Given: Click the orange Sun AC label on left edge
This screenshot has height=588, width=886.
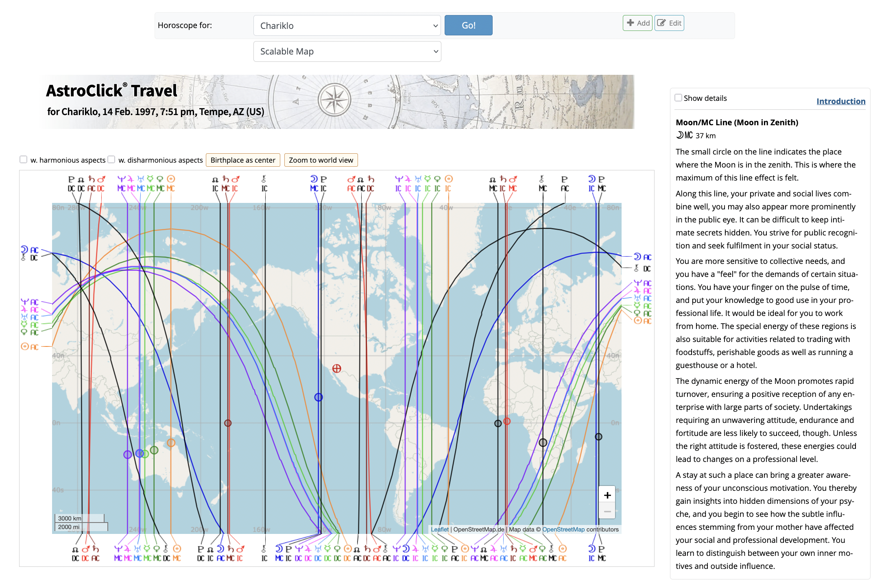Looking at the screenshot, I should tap(30, 347).
